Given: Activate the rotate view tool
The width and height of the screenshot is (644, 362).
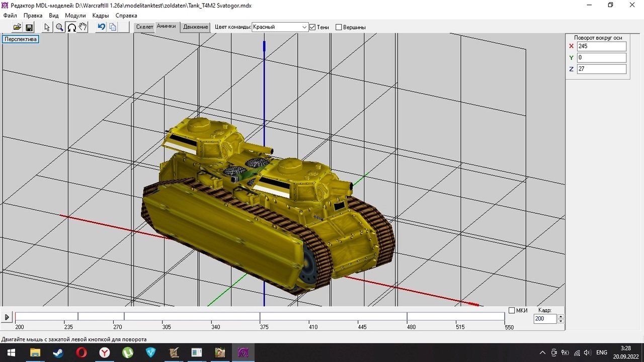Looking at the screenshot, I should [x=71, y=27].
